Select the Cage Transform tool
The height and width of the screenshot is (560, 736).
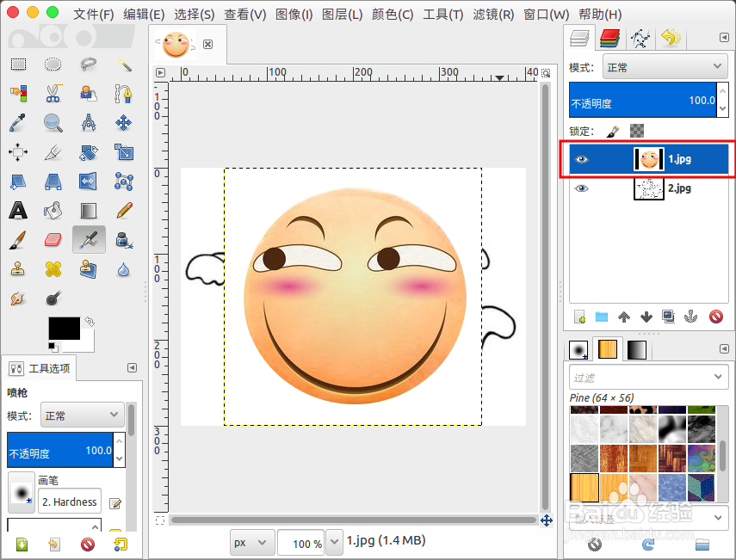click(124, 182)
